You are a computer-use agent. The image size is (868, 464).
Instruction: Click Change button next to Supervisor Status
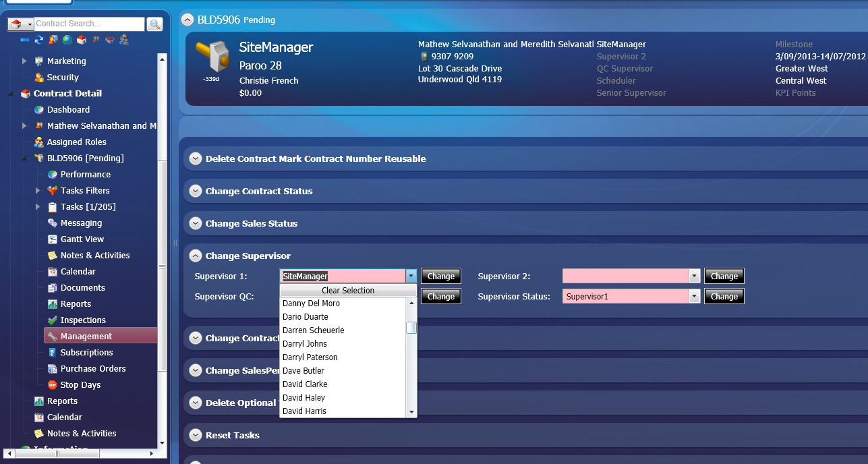[x=724, y=296]
